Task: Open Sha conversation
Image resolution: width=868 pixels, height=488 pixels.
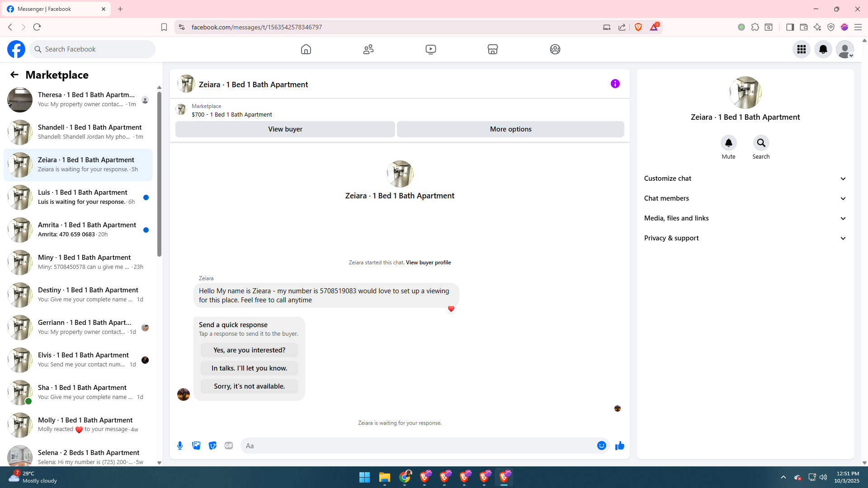Action: tap(78, 393)
